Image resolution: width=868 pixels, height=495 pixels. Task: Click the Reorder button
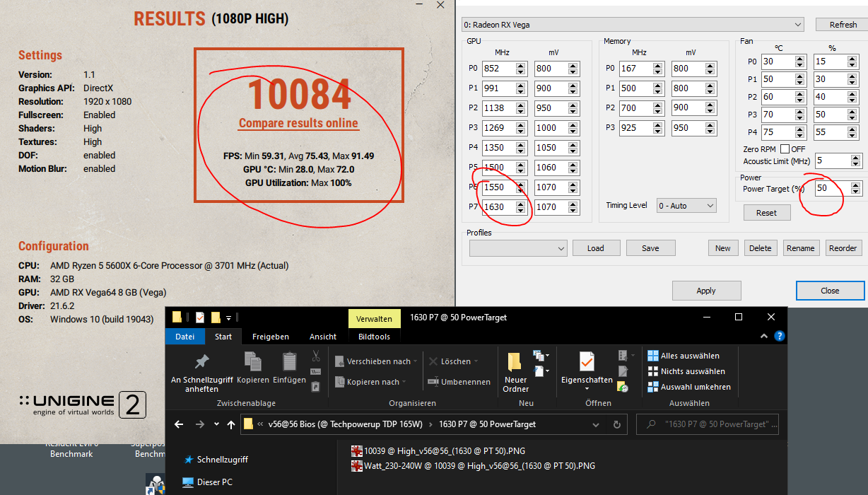[x=843, y=248]
